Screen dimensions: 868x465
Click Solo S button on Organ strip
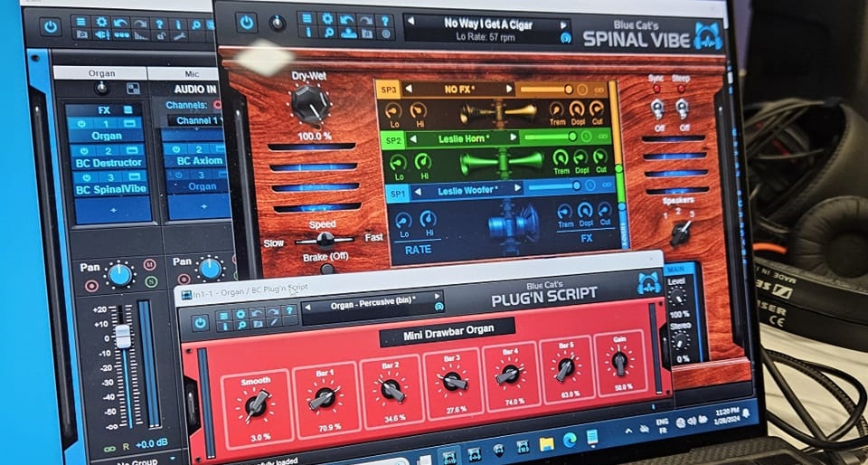(x=151, y=281)
